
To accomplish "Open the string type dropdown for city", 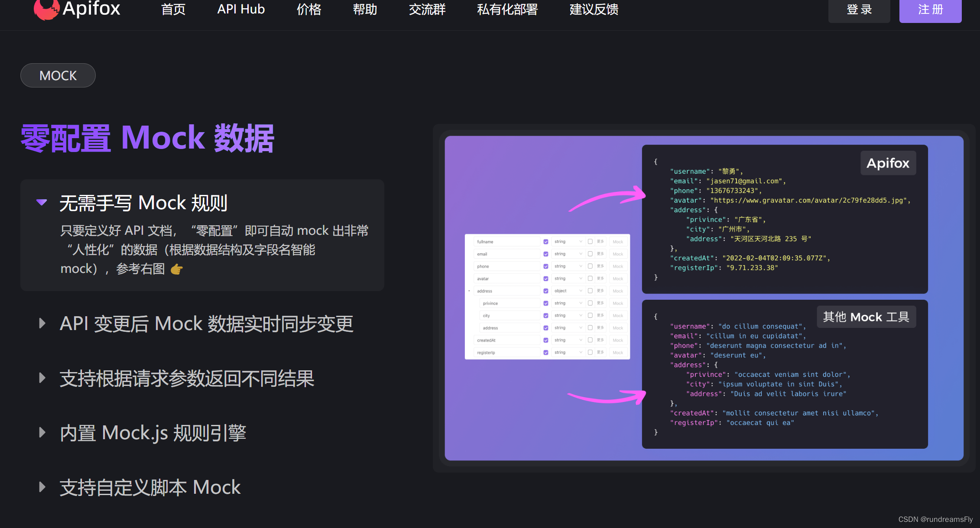I will 568,315.
